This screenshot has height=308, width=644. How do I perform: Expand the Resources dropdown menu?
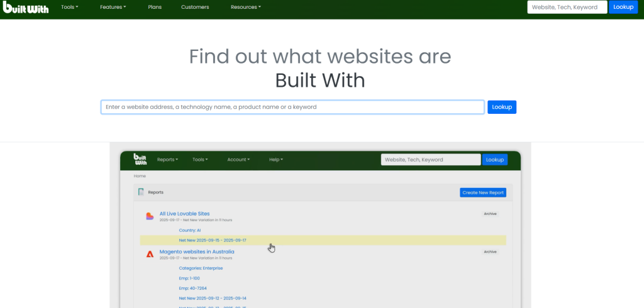(246, 7)
